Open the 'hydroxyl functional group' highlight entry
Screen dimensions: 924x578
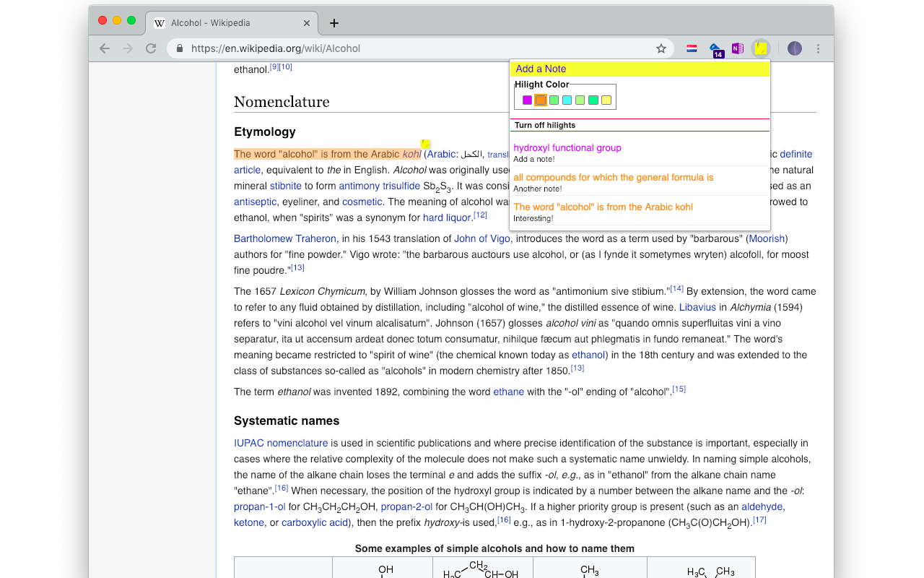(x=567, y=147)
